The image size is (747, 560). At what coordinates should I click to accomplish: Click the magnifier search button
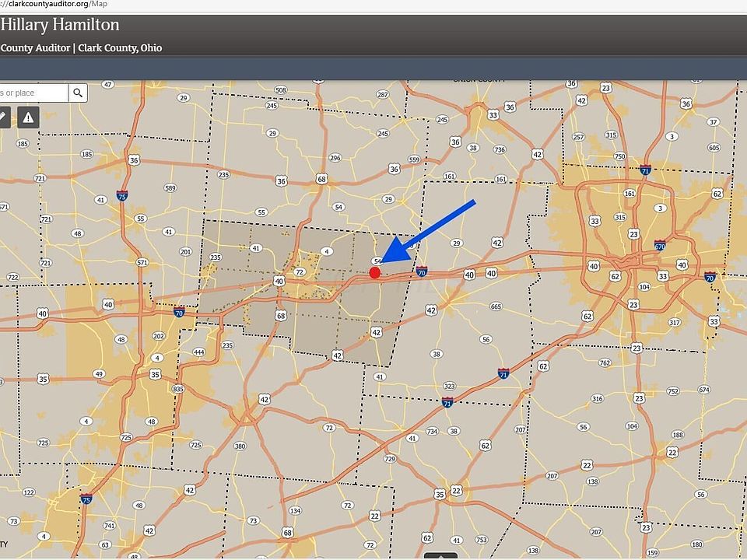(x=78, y=93)
